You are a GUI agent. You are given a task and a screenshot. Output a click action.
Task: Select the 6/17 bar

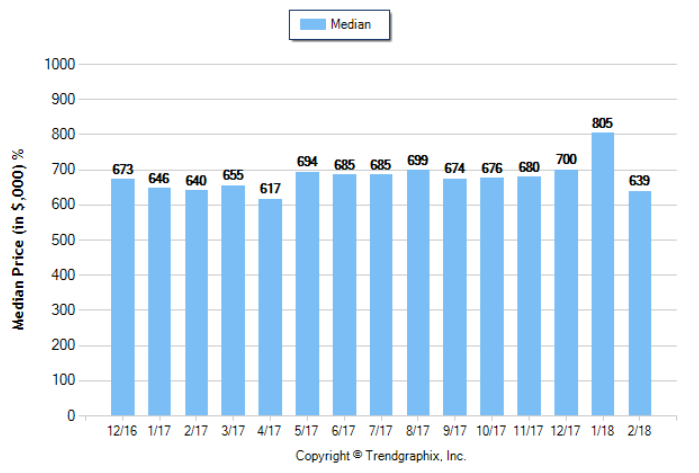(344, 295)
